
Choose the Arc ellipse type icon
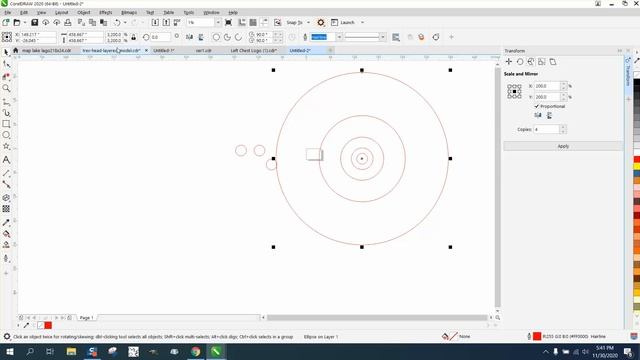pos(238,37)
